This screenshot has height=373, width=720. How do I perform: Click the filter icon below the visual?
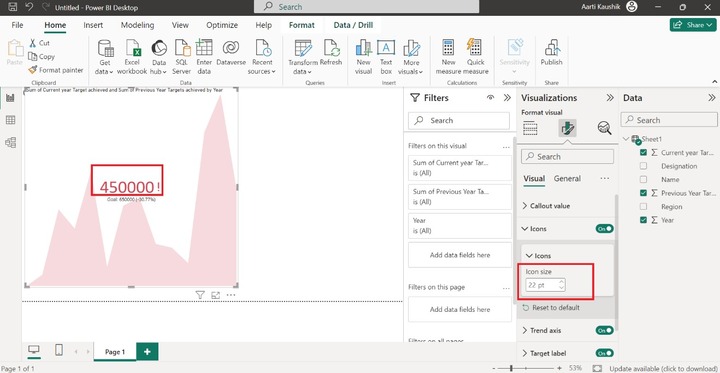point(200,295)
